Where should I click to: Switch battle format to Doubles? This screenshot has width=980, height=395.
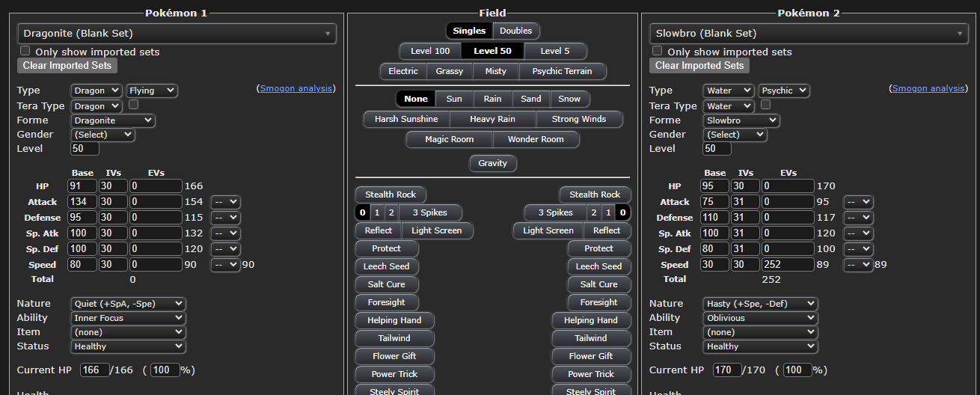(516, 31)
